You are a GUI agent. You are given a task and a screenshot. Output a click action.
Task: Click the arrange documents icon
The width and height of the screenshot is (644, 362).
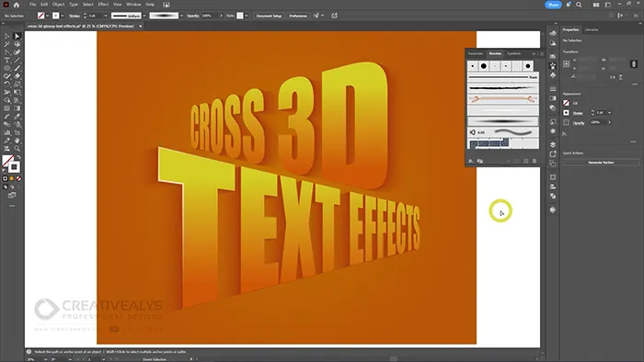pos(596,5)
